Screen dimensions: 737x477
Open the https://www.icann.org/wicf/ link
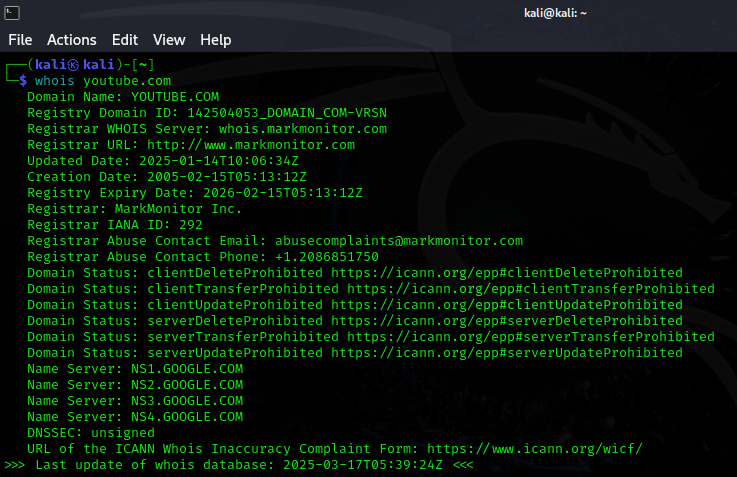pos(534,448)
